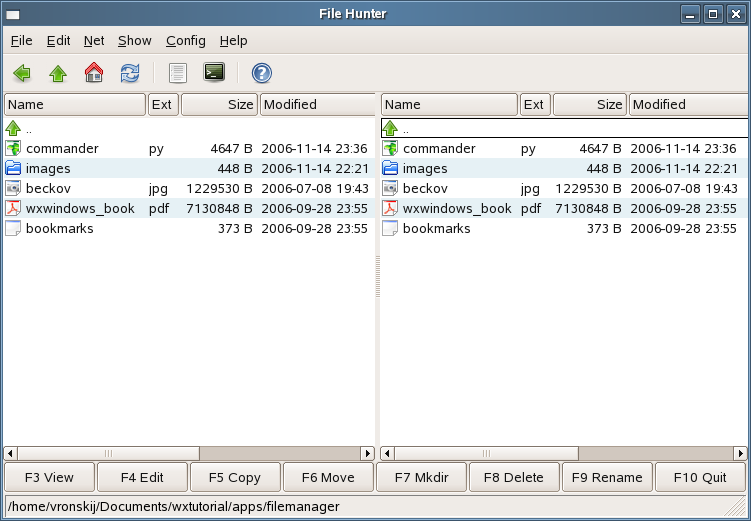751x521 pixels.
Task: Click the left panel horizontal scrollbar thumb
Action: 108,453
